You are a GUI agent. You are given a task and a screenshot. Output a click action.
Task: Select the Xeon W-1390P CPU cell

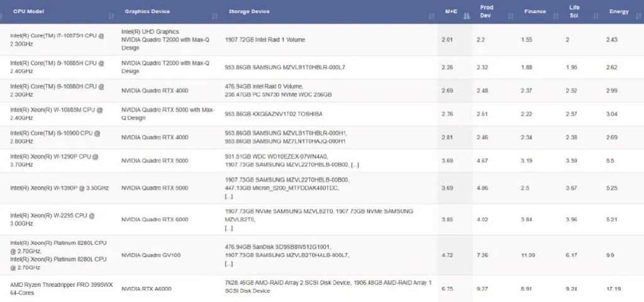coord(59,187)
